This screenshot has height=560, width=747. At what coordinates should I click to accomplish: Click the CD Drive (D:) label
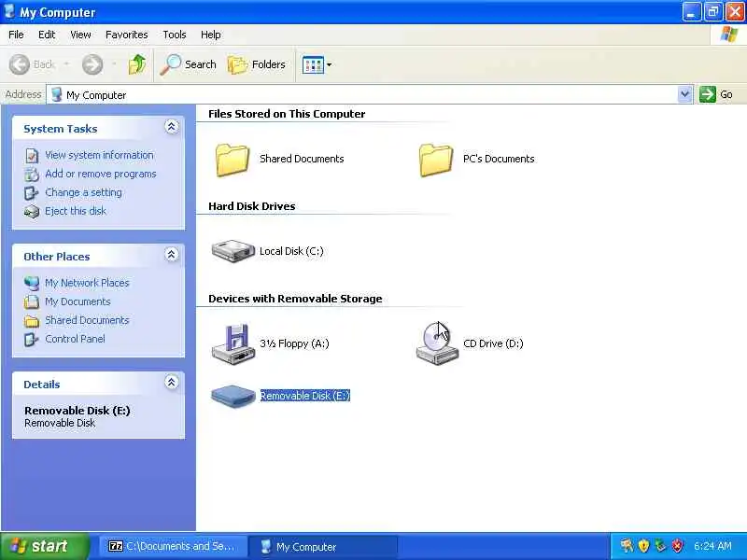(493, 343)
